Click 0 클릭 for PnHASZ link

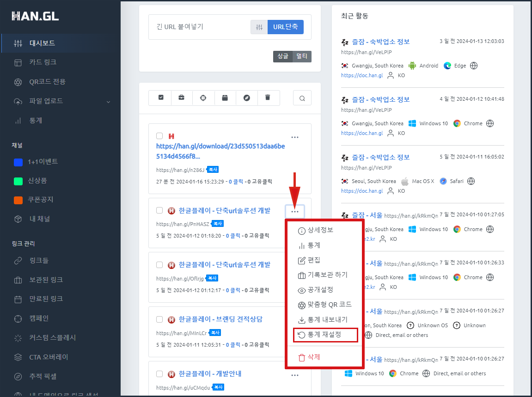(x=233, y=236)
